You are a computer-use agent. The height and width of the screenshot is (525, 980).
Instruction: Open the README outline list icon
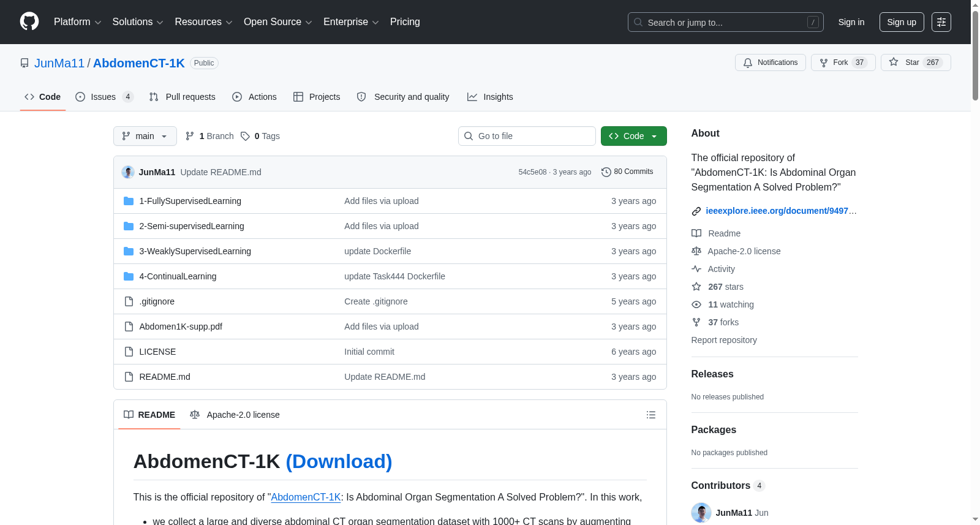[650, 415]
